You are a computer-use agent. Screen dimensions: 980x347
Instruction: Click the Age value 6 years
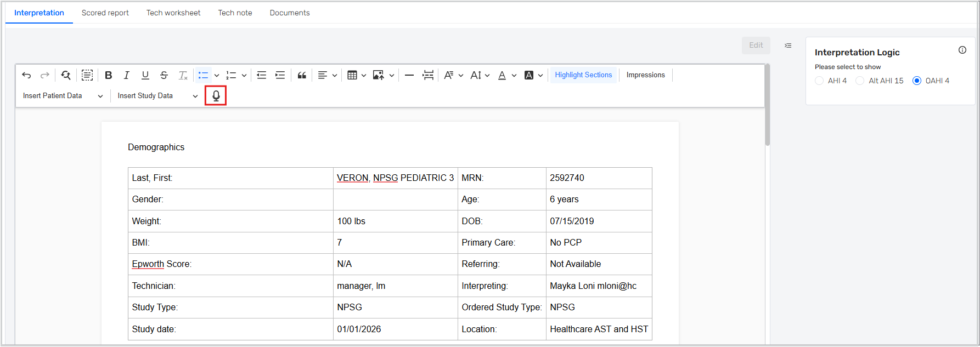[x=564, y=200]
